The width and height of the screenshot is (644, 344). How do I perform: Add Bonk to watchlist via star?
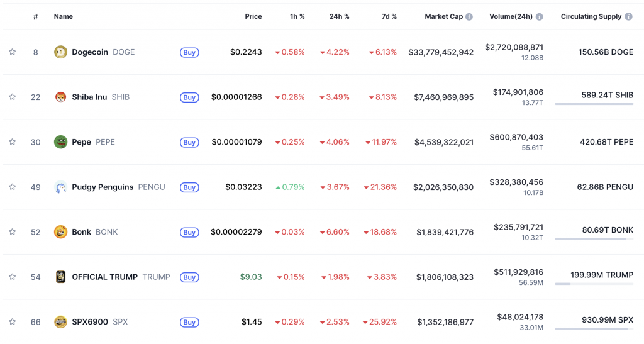(x=13, y=232)
